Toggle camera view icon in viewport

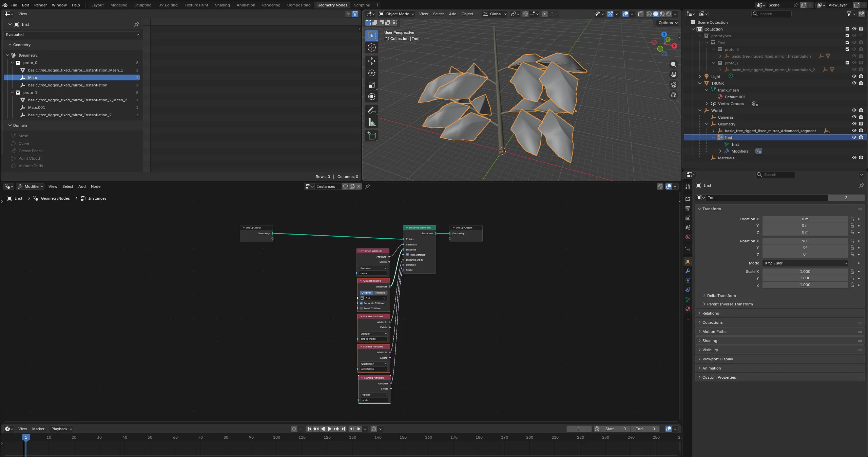(x=673, y=85)
